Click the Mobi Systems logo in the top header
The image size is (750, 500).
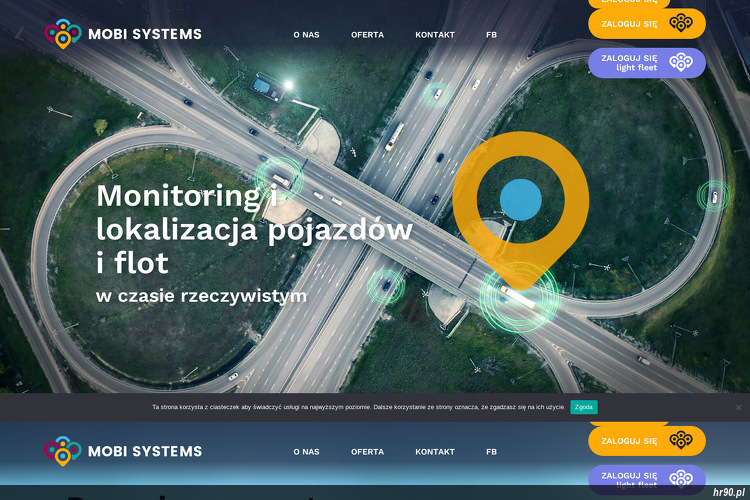point(123,34)
